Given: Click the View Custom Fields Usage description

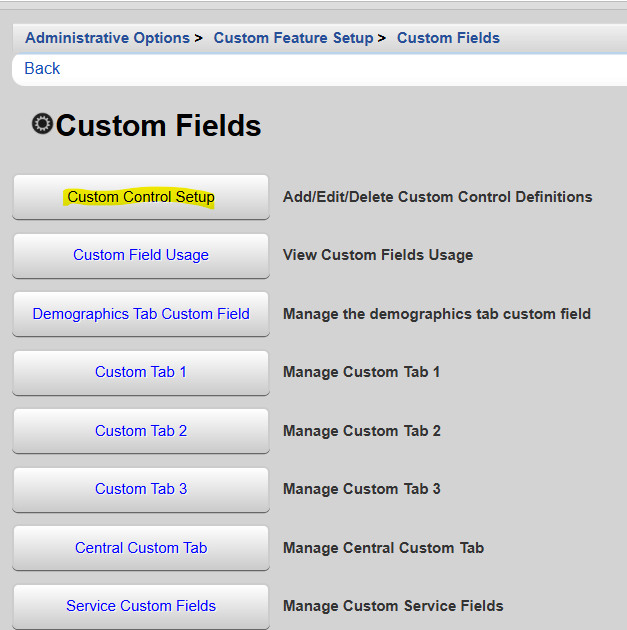Looking at the screenshot, I should (x=378, y=255).
